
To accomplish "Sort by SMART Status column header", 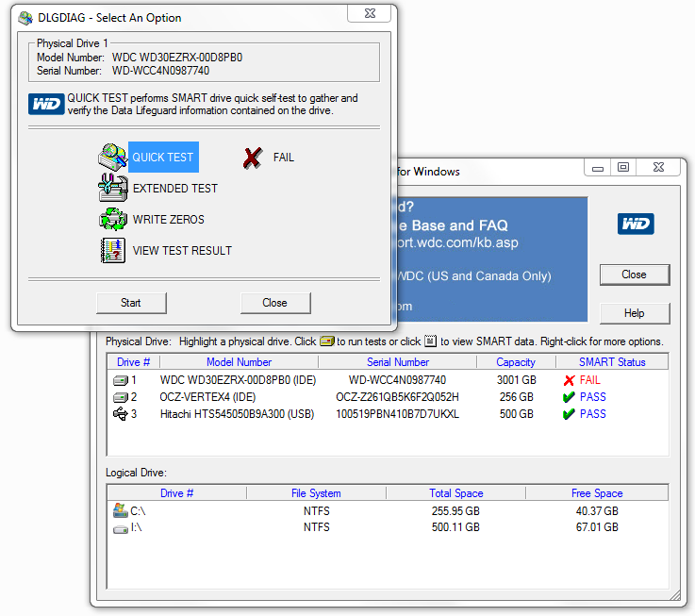I will click(612, 362).
